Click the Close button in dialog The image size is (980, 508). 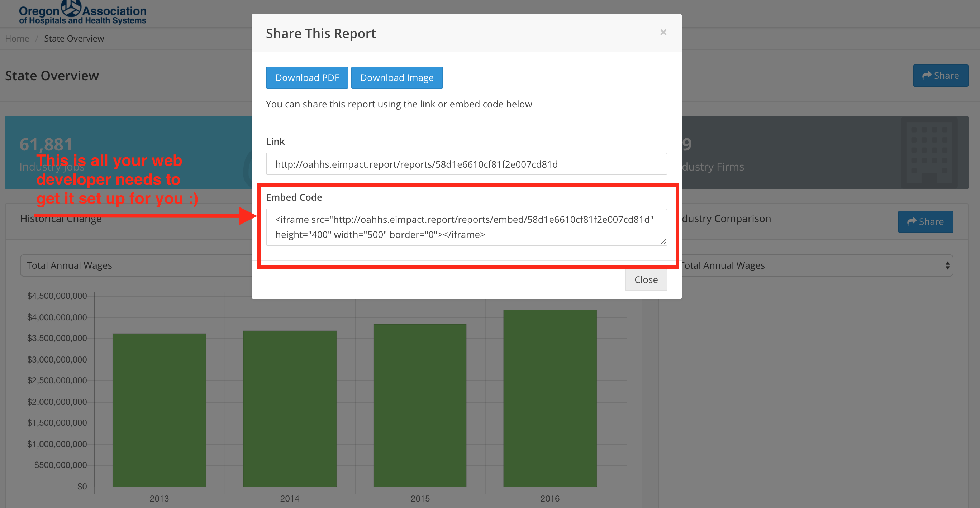(x=646, y=280)
